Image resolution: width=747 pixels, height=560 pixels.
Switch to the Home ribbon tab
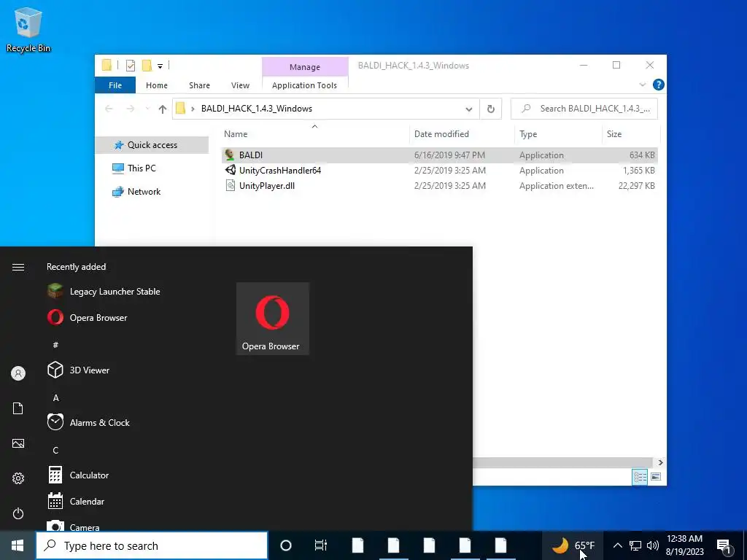157,85
